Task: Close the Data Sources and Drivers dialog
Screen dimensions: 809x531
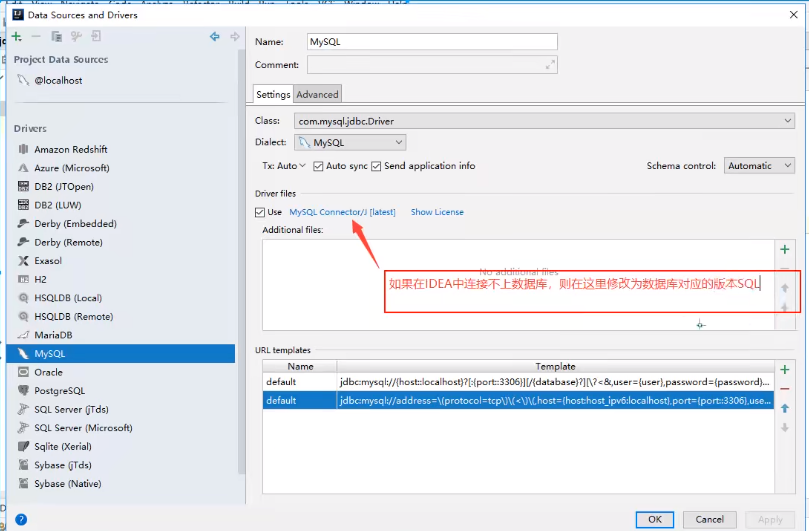Action: pos(794,15)
